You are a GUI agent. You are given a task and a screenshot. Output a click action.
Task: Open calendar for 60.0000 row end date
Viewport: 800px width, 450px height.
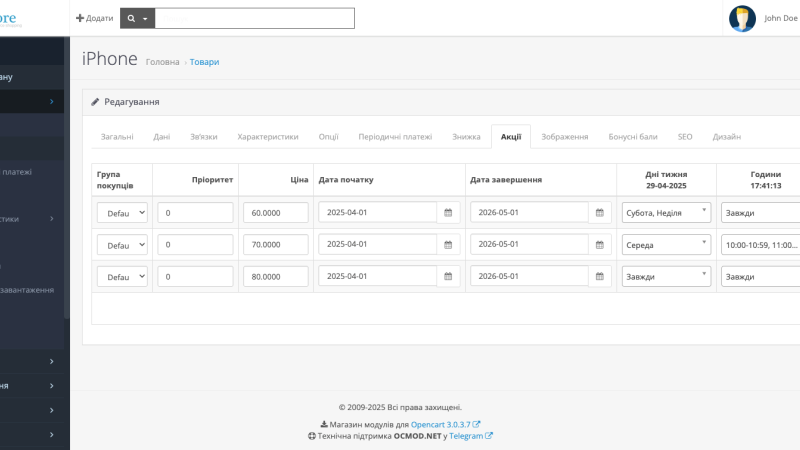coord(599,212)
